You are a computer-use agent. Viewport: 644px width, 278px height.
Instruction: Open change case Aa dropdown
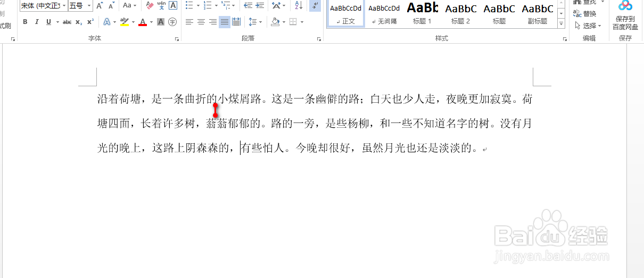pyautogui.click(x=129, y=6)
